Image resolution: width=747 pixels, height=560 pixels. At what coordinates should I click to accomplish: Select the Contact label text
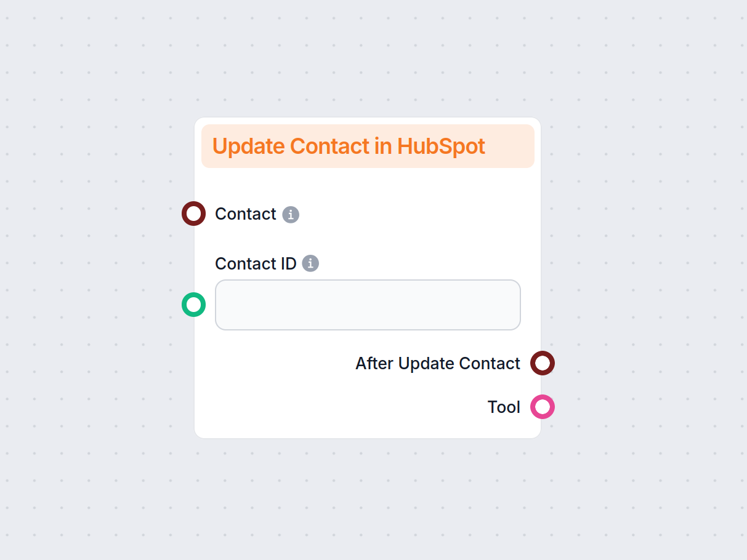click(245, 214)
